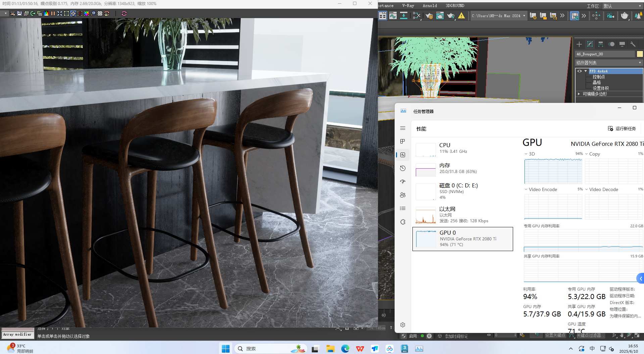The image size is (644, 354).
Task: Click the camera icon in 3ds Max toolbar
Action: (x=610, y=16)
